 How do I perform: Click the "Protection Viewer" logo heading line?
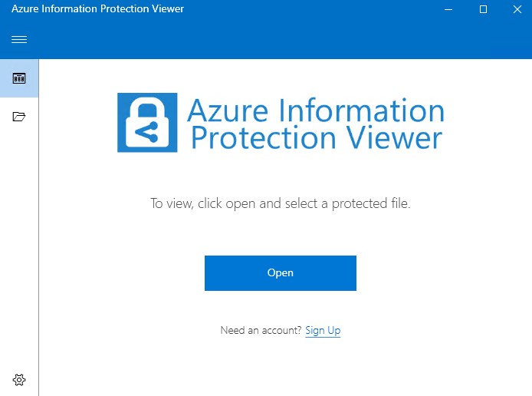click(x=316, y=138)
